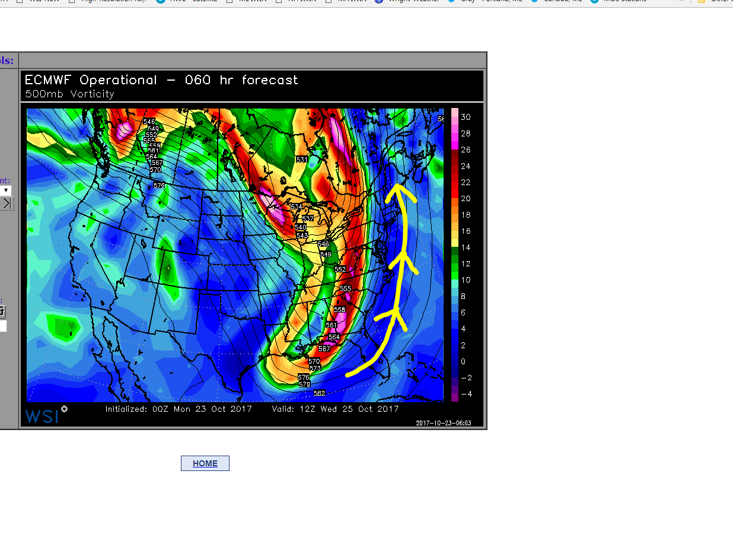Click the vertical vorticity color scale bar
The width and height of the screenshot is (733, 560).
click(x=455, y=255)
